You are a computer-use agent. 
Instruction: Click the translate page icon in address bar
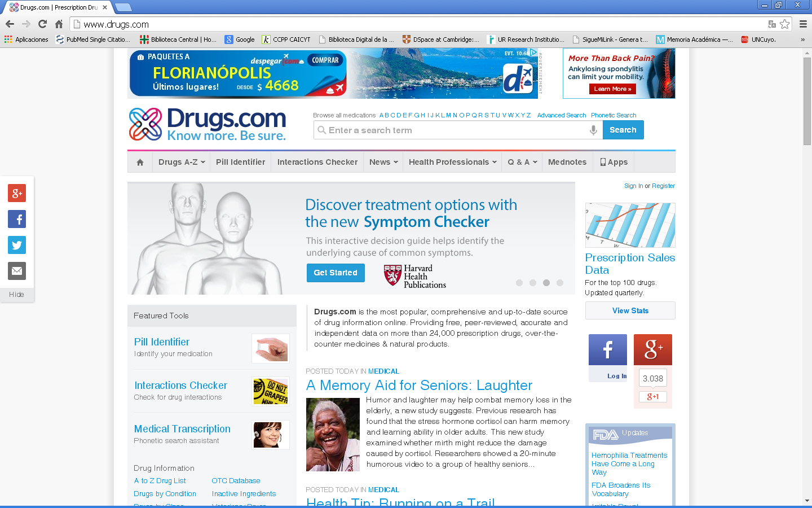[772, 24]
